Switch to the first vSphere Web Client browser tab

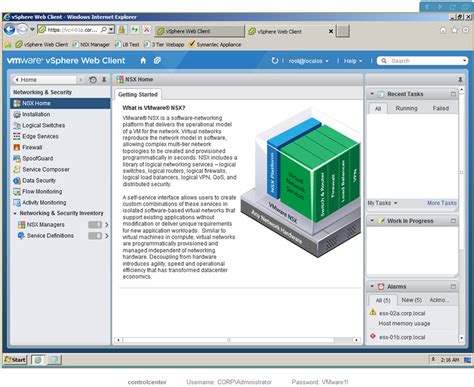199,31
